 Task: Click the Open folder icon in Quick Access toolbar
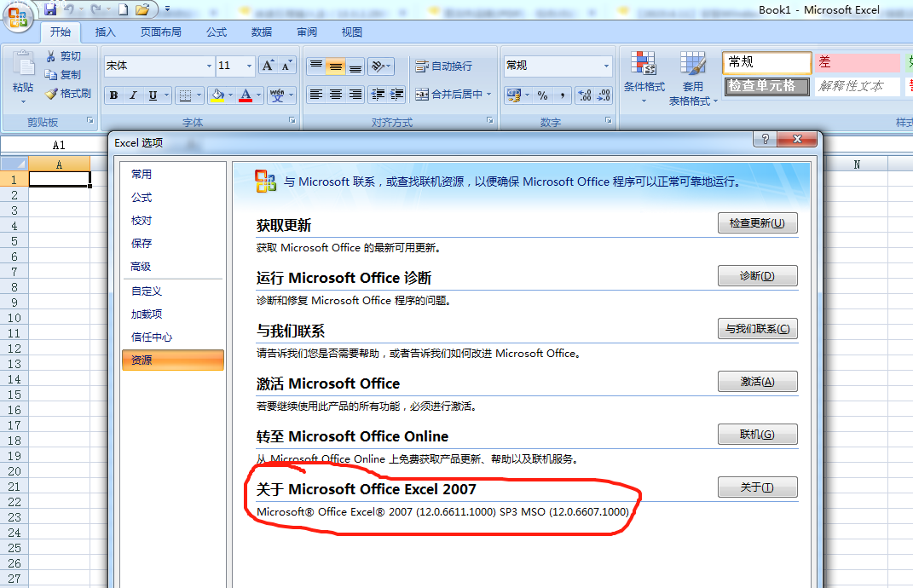(142, 9)
